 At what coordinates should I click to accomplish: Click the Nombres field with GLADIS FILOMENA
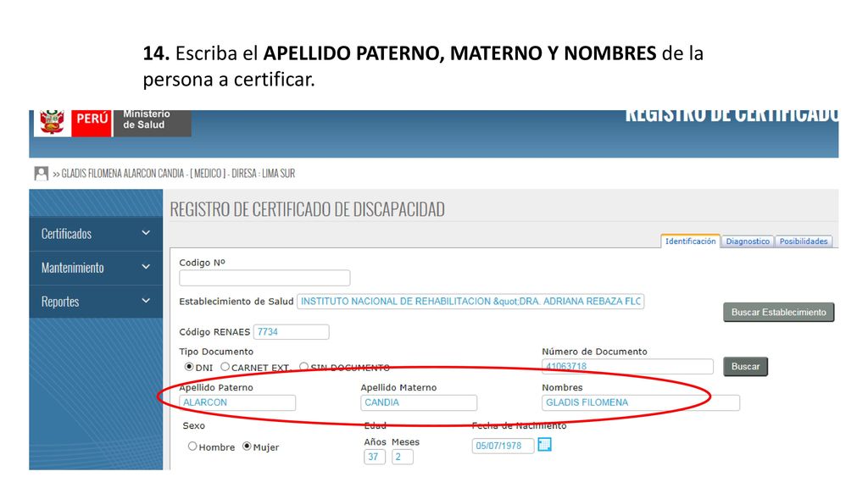coord(641,402)
